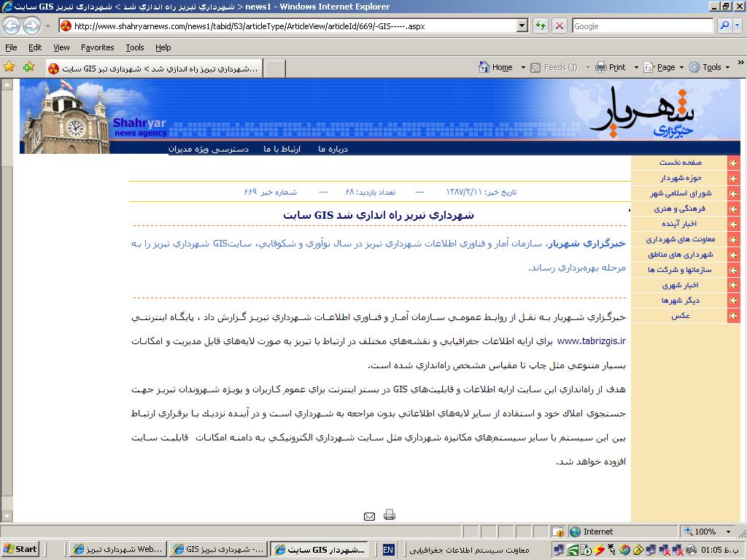Click the Back navigation arrow button
The height and width of the screenshot is (560, 747).
[x=12, y=26]
